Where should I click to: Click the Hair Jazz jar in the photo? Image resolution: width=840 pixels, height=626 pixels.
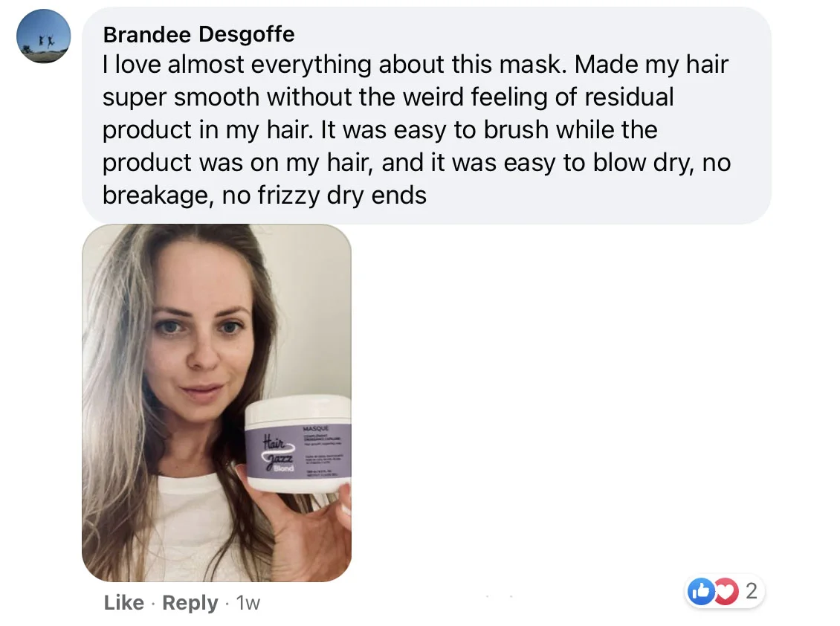pos(298,444)
